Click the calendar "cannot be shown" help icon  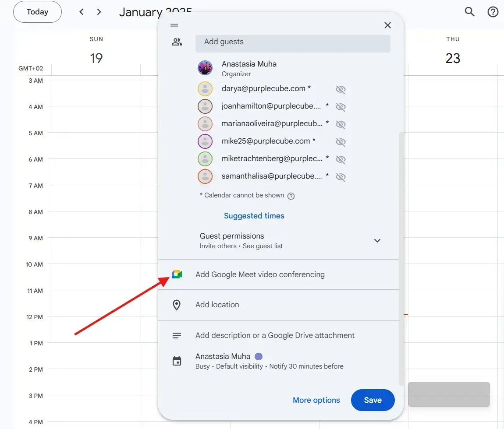(291, 196)
